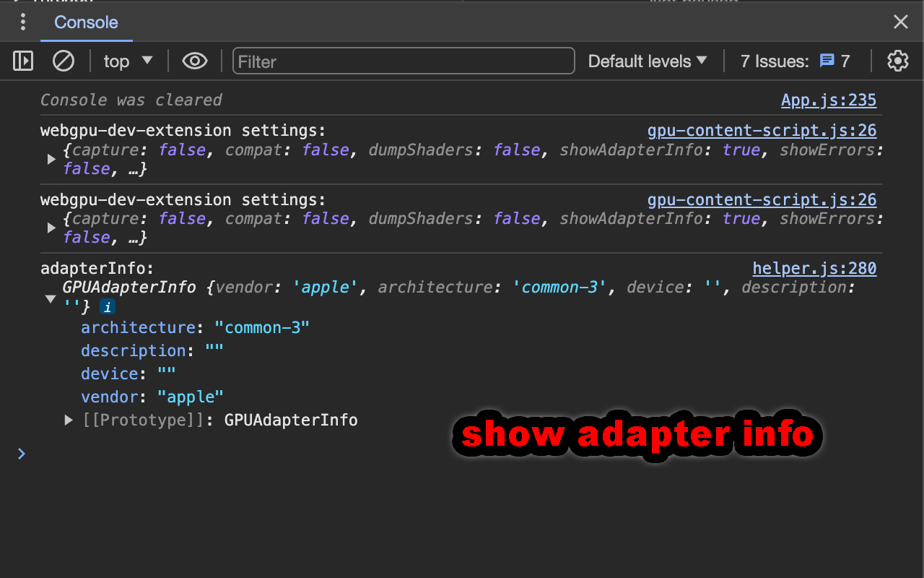
Task: Open the gpu-content-script.js:26 link
Action: tap(762, 130)
